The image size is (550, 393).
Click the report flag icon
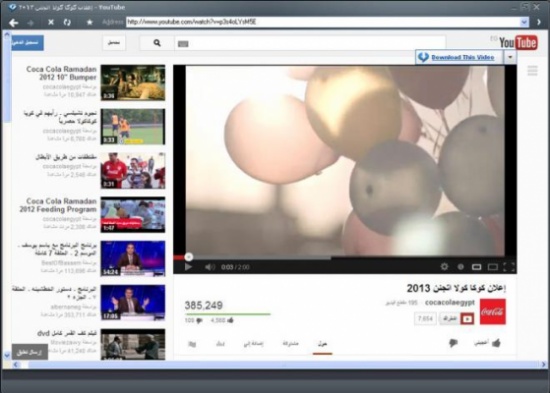pos(192,344)
